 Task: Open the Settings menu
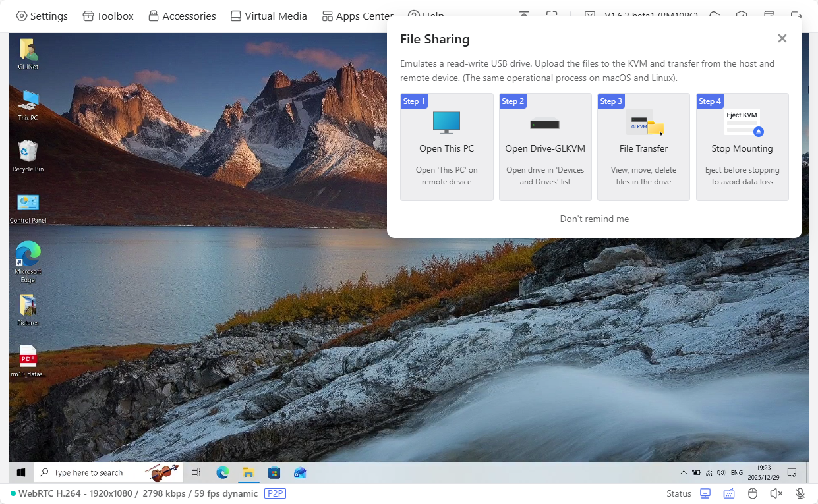[x=42, y=15]
